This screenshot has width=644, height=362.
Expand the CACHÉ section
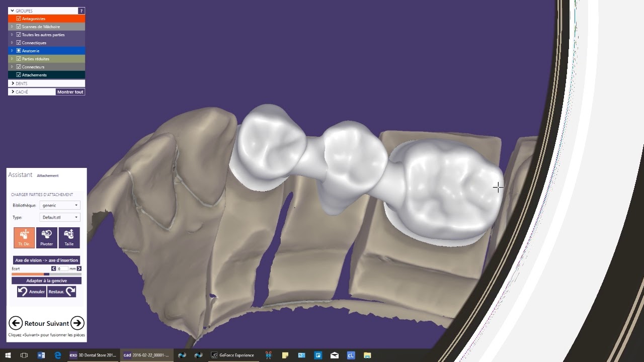tap(13, 92)
